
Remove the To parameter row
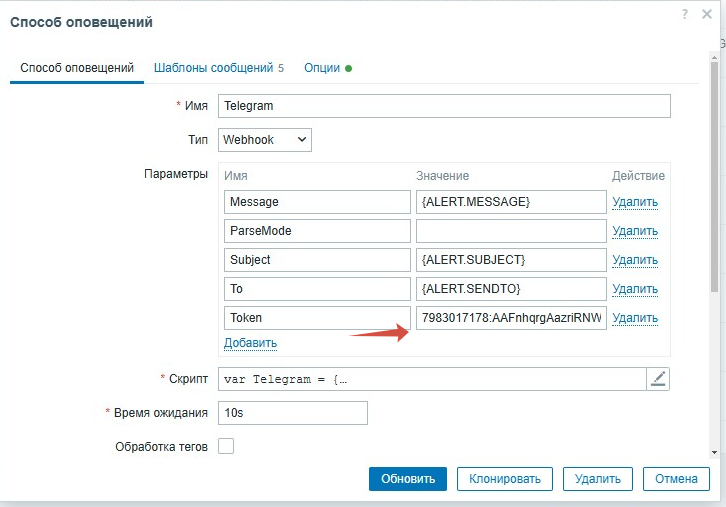coord(635,289)
